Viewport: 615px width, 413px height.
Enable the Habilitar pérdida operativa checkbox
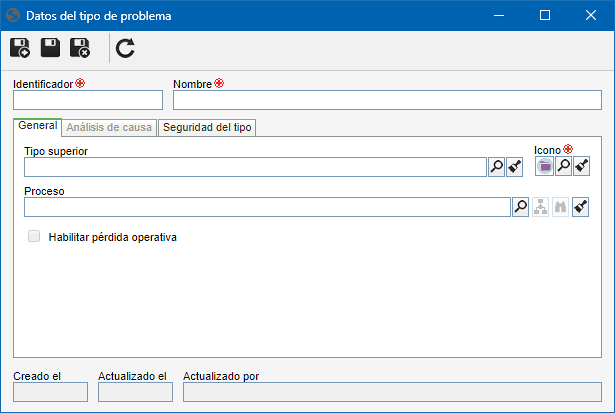pyautogui.click(x=34, y=237)
